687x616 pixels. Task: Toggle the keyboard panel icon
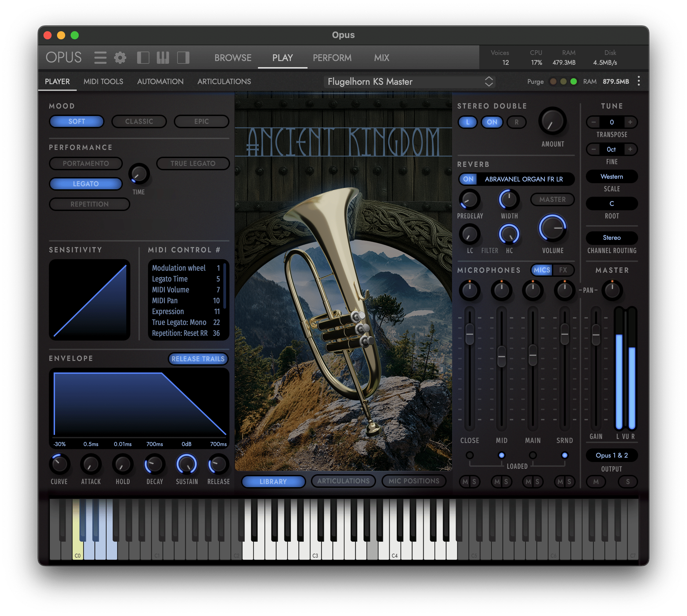pos(163,58)
